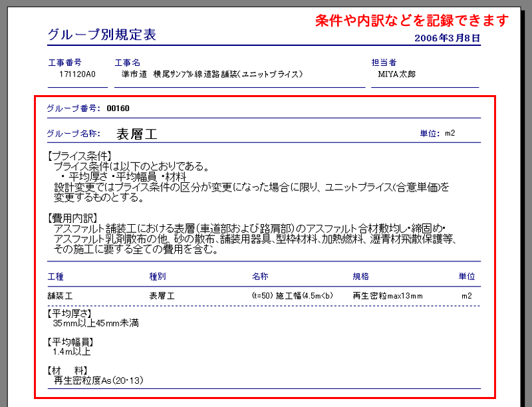Click the bullet line 平均厚さ・平均幅員・材料
The width and height of the screenshot is (532, 407).
point(124,176)
